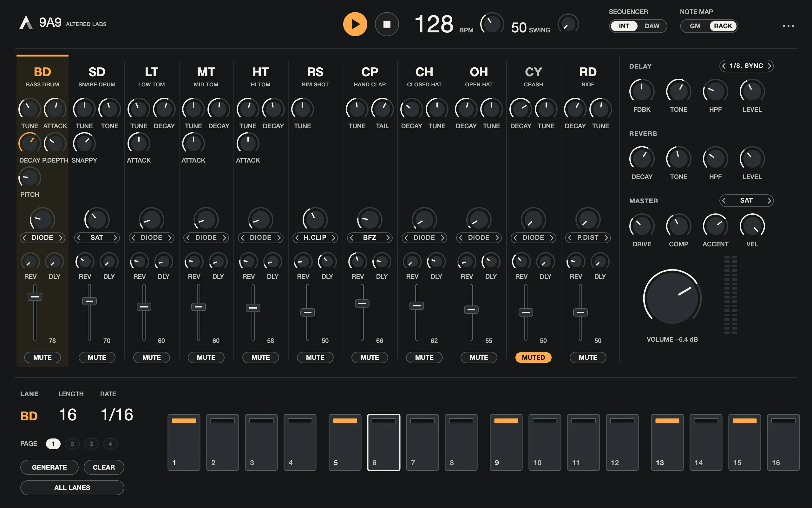
Task: Mute the Ride channel
Action: pyautogui.click(x=588, y=358)
